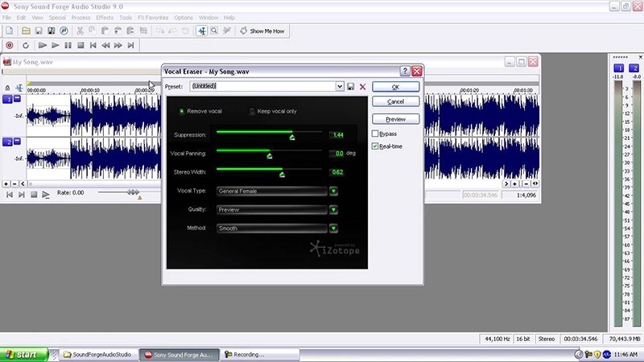Open the Options menu
Image resolution: width=644 pixels, height=362 pixels.
(x=184, y=18)
